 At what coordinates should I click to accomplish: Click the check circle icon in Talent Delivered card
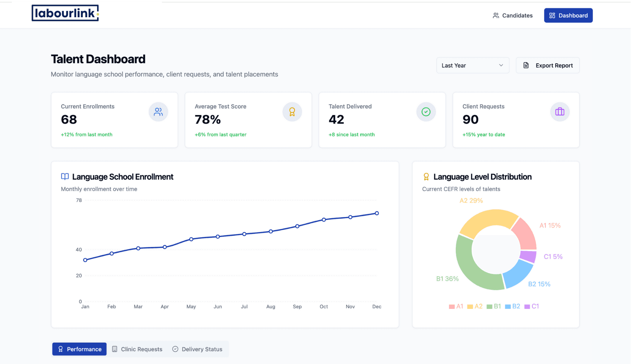[426, 112]
